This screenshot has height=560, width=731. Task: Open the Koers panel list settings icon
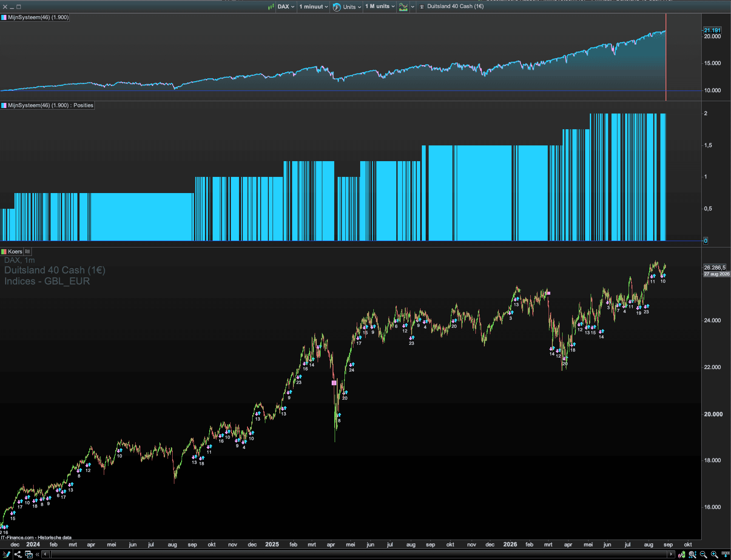coord(28,252)
